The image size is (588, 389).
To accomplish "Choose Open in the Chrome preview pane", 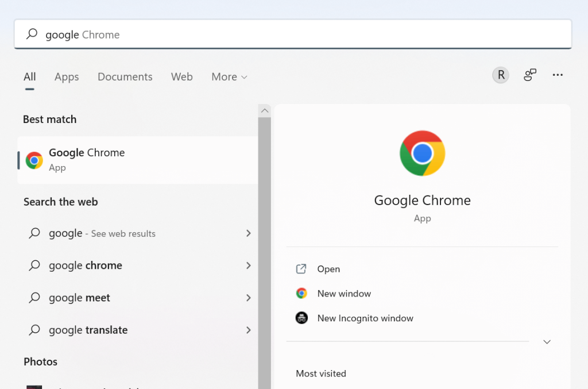I will point(422,269).
